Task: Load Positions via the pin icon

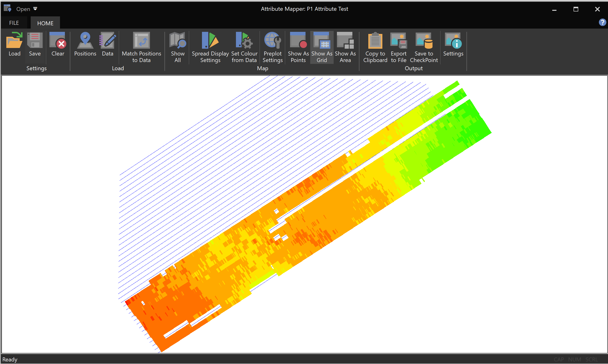Action: (x=85, y=44)
